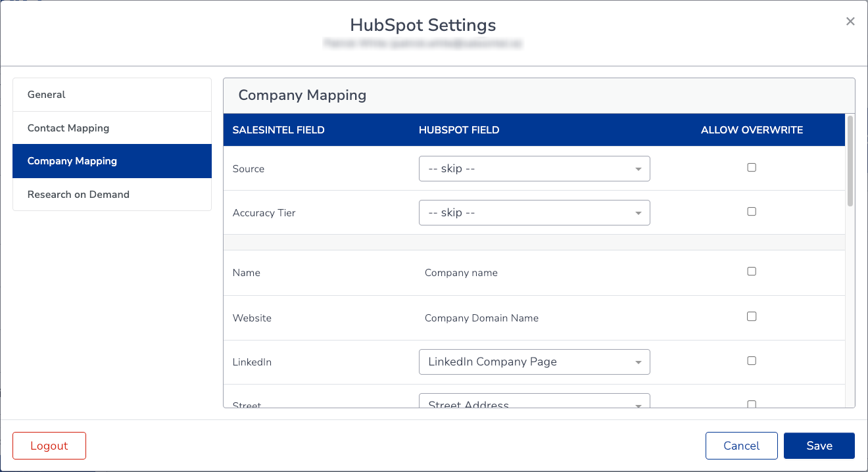Screen dimensions: 868x472
Task: Open the Accuracy Tier mapping dropdown
Action: click(x=534, y=212)
